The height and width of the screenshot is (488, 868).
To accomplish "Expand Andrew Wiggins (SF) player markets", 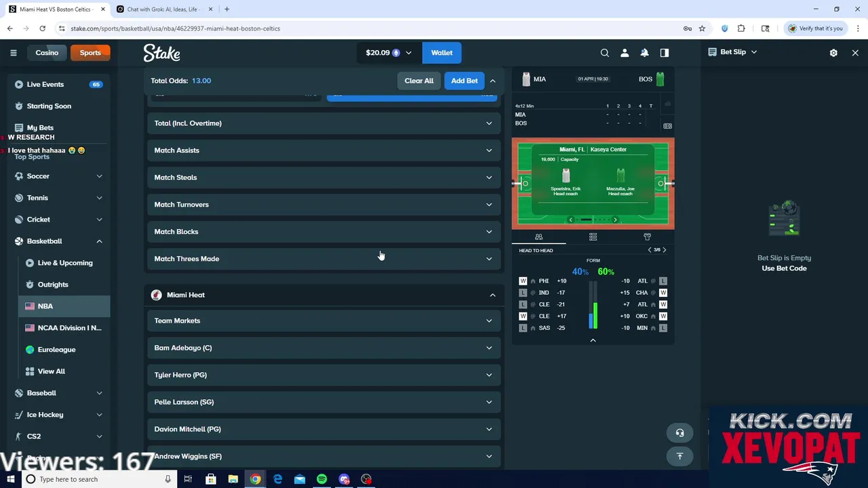I will (x=323, y=456).
